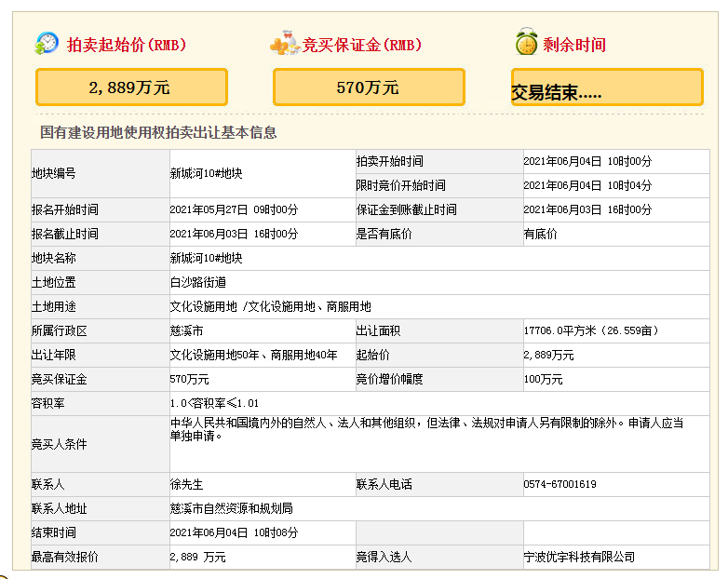This screenshot has width=728, height=579.
Task: Click 2,889 万元 highest bid value
Action: (197, 557)
